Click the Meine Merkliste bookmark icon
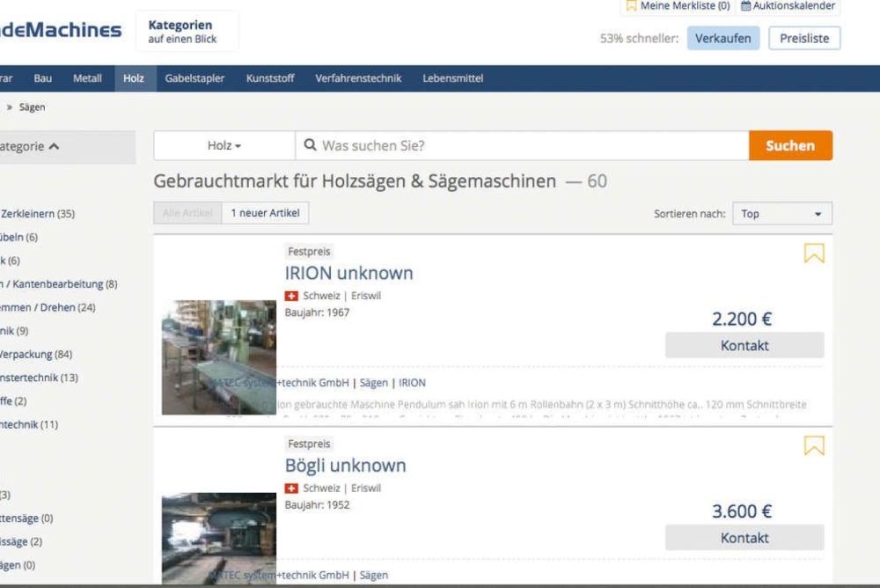Viewport: 880px width, 588px height. tap(631, 6)
